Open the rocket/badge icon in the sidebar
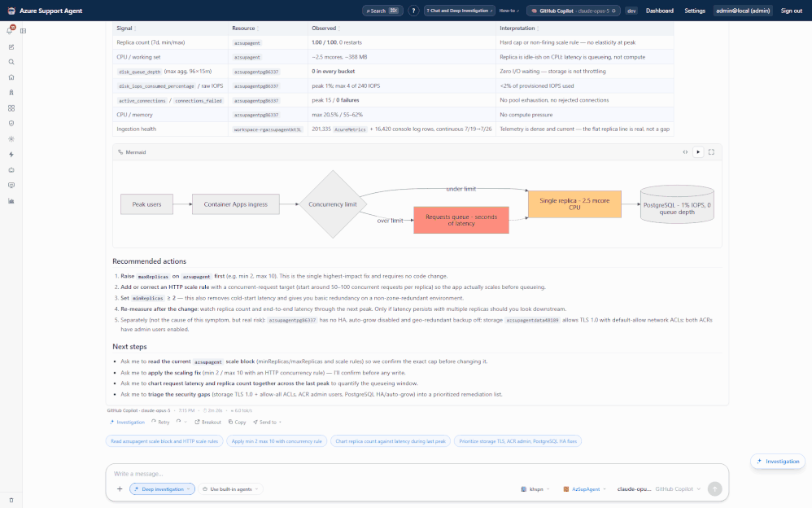Screen dimensions: 812x508 point(11,93)
